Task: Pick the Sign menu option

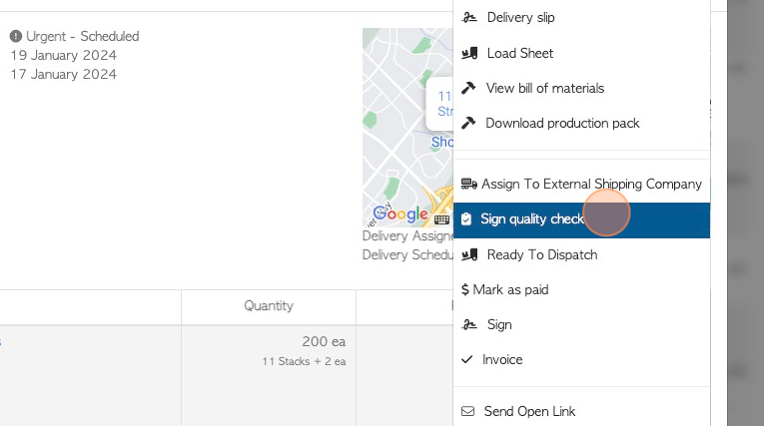Action: (x=499, y=325)
